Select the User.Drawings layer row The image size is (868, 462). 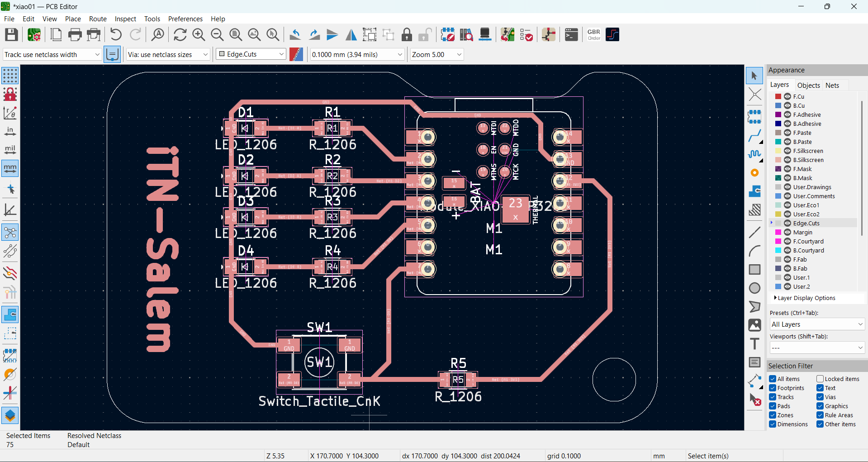tap(814, 187)
